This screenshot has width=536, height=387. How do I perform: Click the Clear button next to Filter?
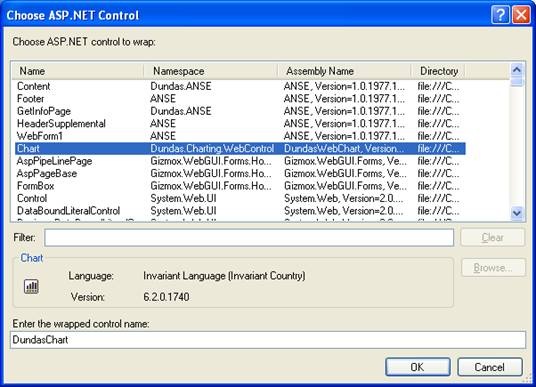tap(493, 237)
